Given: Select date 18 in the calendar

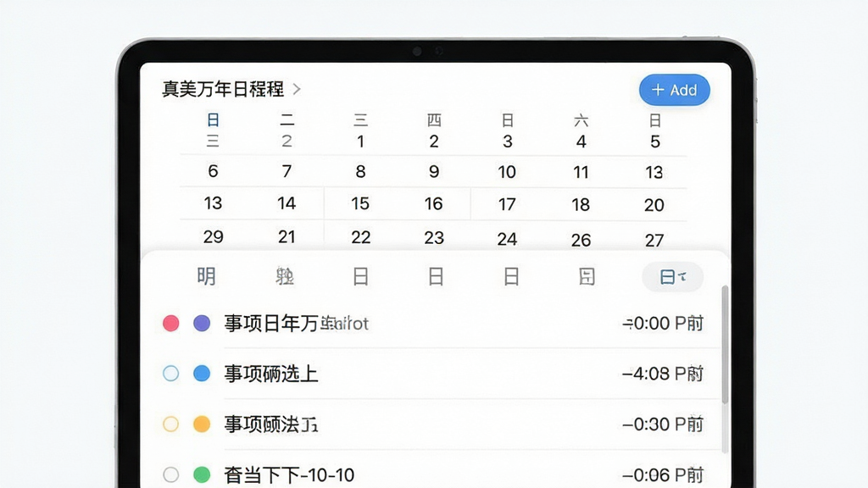Looking at the screenshot, I should click(581, 205).
